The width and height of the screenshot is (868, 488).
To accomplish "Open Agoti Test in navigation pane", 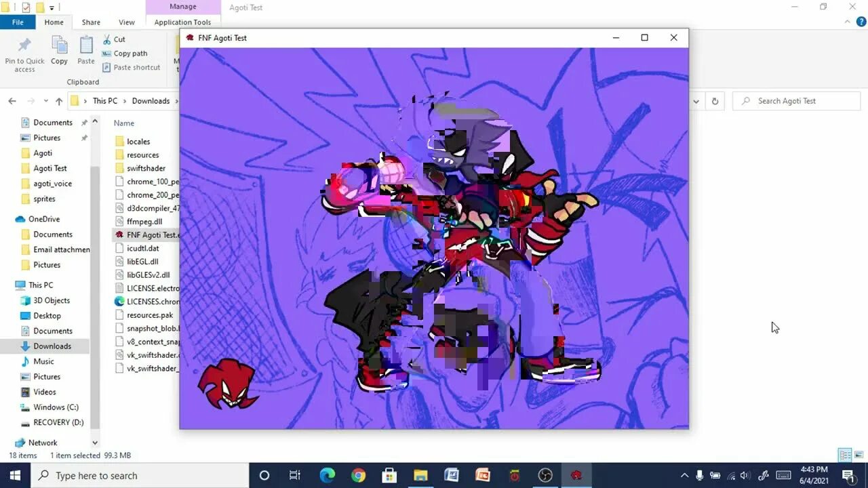I will point(50,168).
